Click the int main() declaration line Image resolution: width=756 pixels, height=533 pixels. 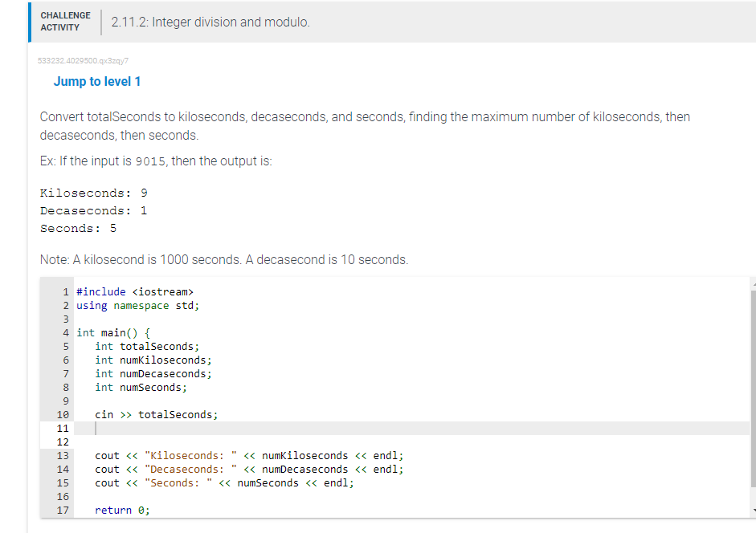112,332
